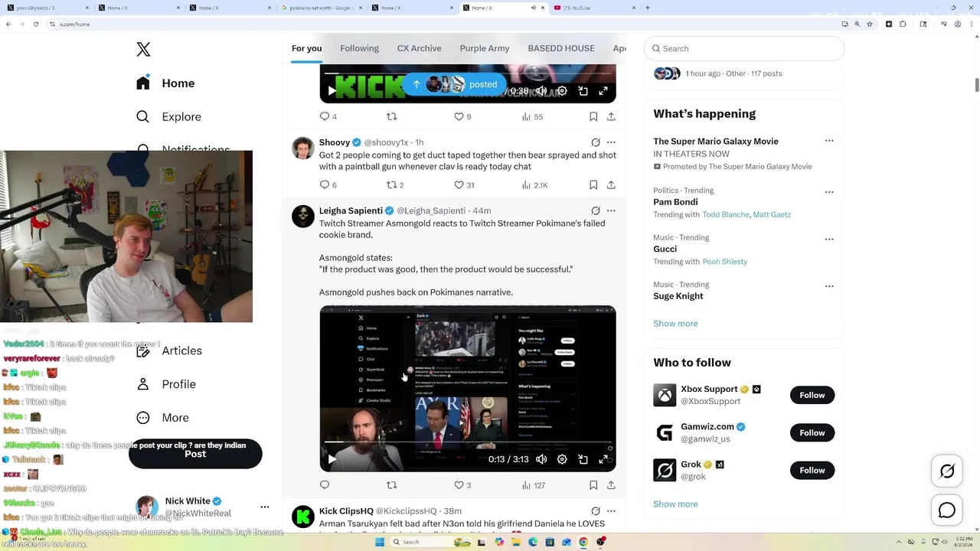Like Leigha Sapienti post with 3 likes

point(462,484)
